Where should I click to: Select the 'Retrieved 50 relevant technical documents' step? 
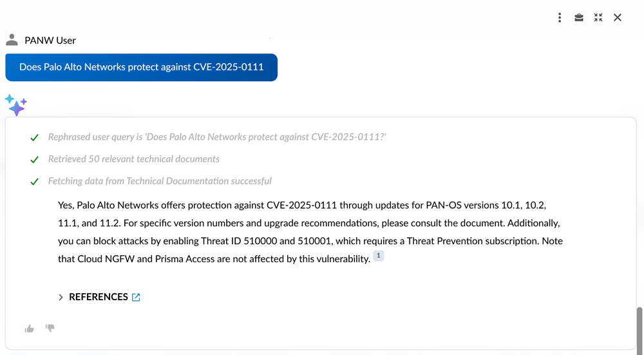pyautogui.click(x=134, y=159)
